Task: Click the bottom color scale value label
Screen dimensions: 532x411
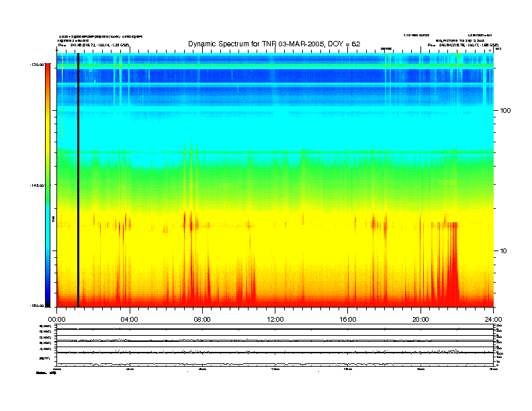Action: coord(37,306)
